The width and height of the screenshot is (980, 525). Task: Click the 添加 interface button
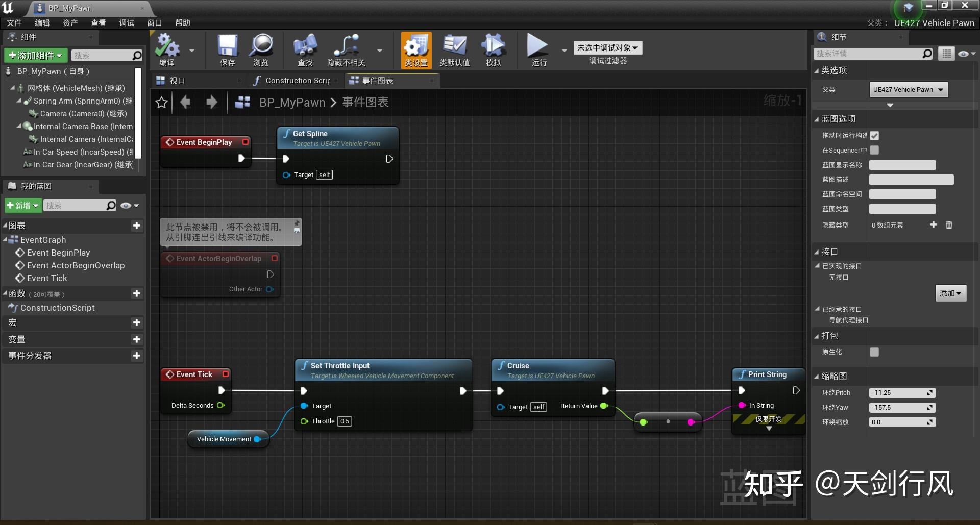pyautogui.click(x=950, y=293)
